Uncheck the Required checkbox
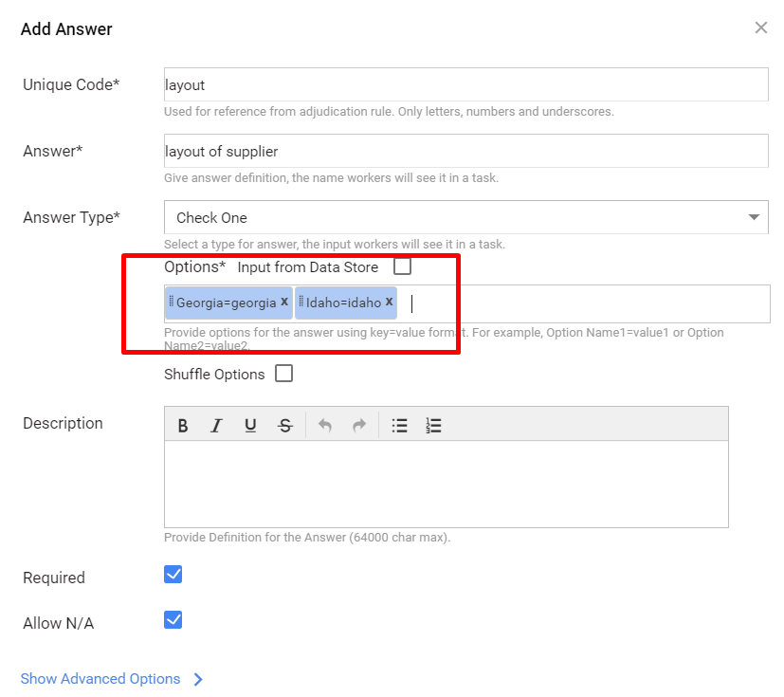This screenshot has height=697, width=784. [173, 575]
